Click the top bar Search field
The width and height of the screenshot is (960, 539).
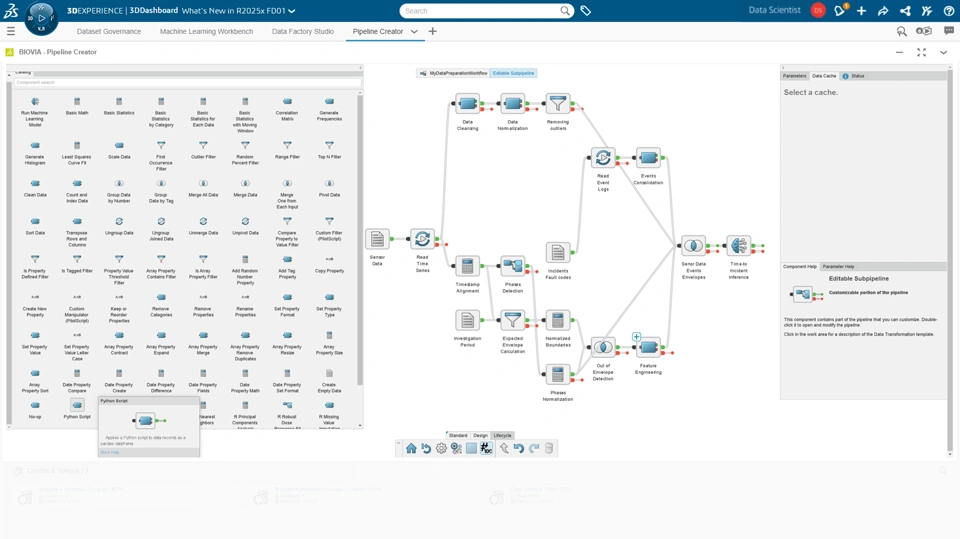pyautogui.click(x=487, y=10)
